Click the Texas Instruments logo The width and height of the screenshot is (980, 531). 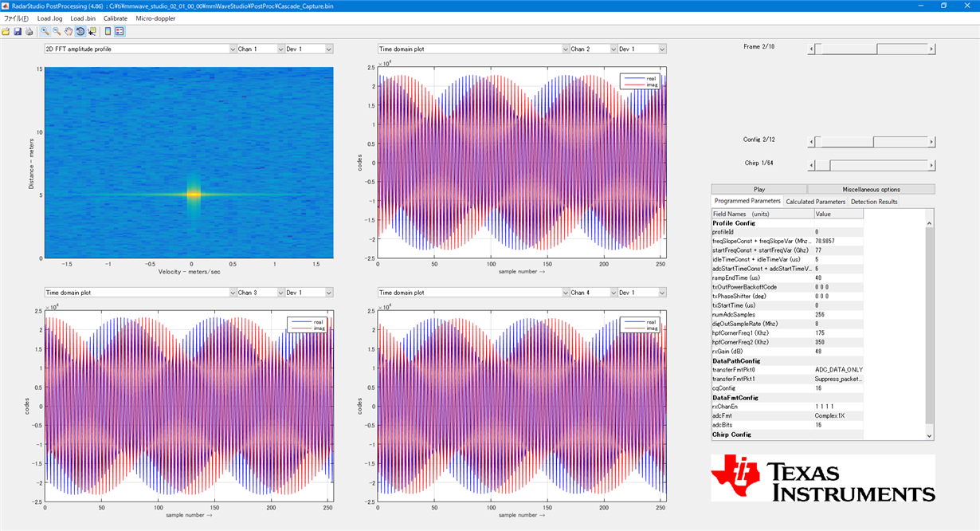tap(821, 477)
